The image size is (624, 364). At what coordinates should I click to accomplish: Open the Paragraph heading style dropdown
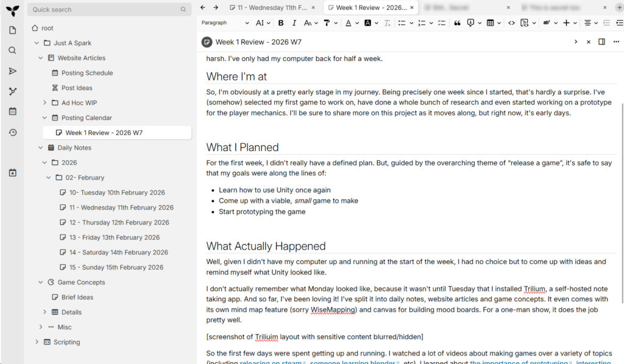pyautogui.click(x=225, y=23)
